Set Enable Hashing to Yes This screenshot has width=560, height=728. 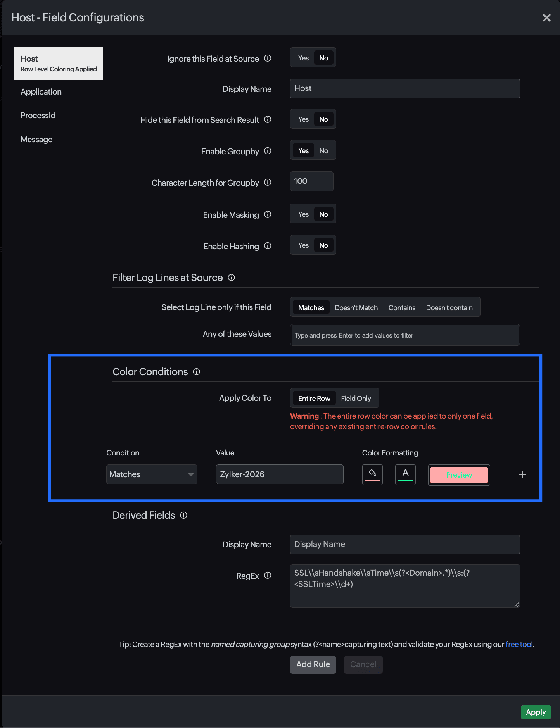tap(303, 245)
